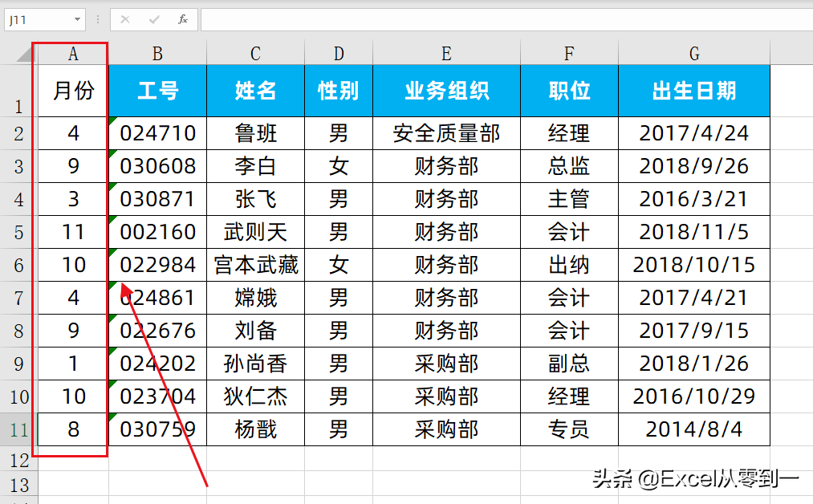Click the name cell 狄仁杰
813x504 pixels.
click(x=256, y=396)
